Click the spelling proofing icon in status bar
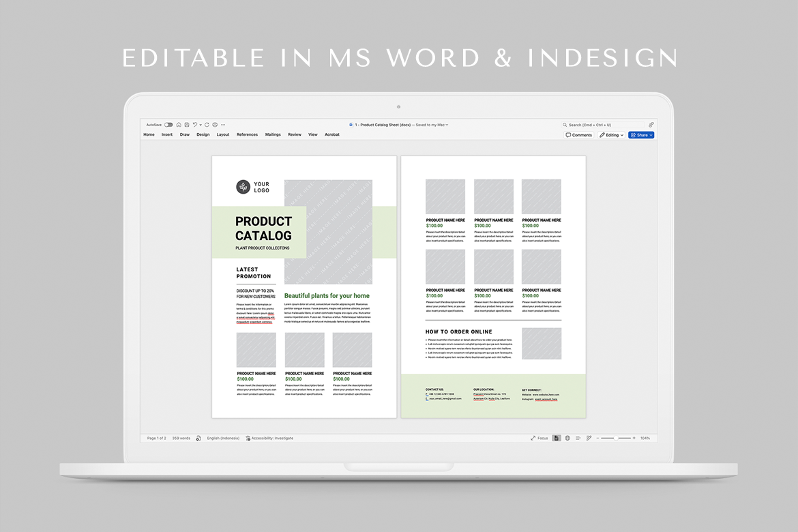The width and height of the screenshot is (798, 532). pyautogui.click(x=198, y=438)
